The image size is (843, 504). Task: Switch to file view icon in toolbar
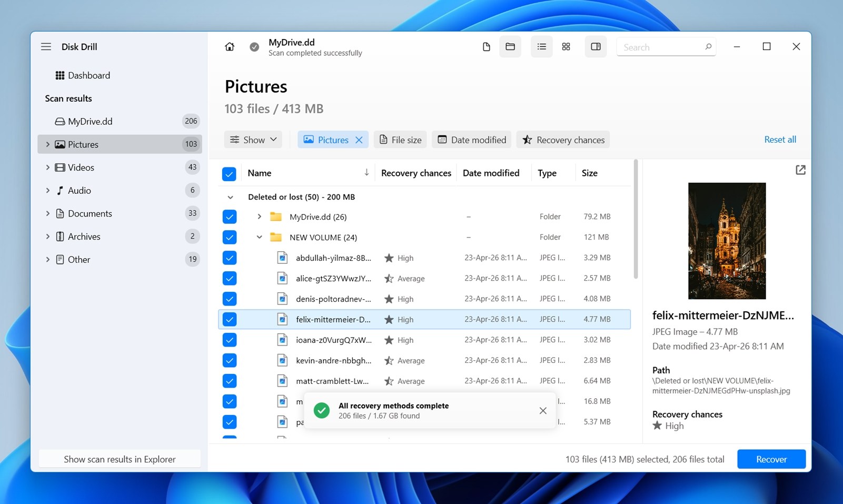486,47
